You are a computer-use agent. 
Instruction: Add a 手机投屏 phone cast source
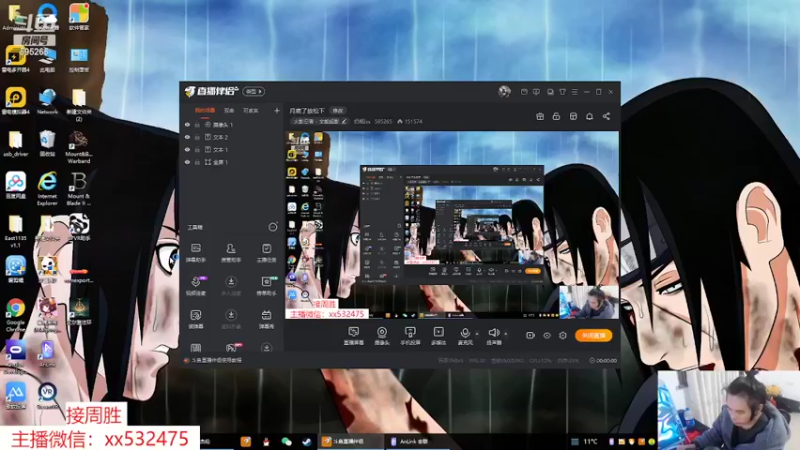[410, 336]
